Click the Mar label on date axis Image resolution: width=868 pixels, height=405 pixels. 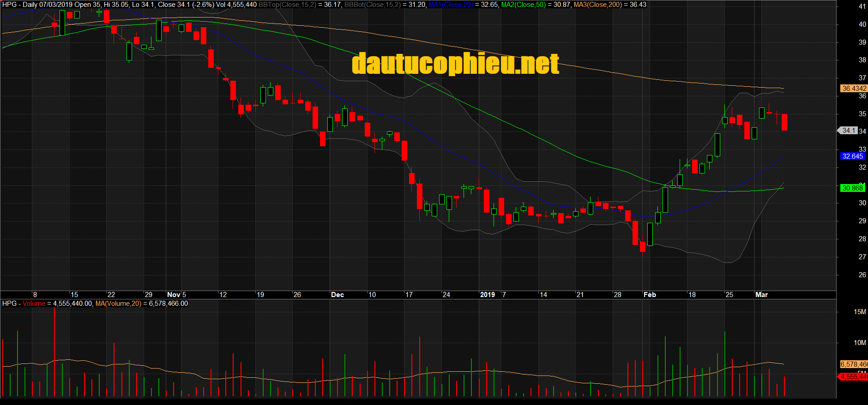point(761,295)
